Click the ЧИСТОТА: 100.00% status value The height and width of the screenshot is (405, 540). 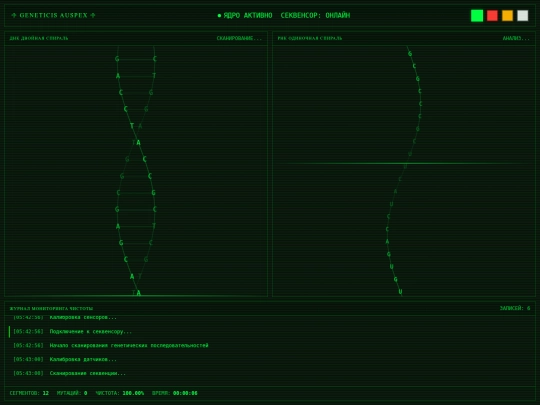(120, 393)
